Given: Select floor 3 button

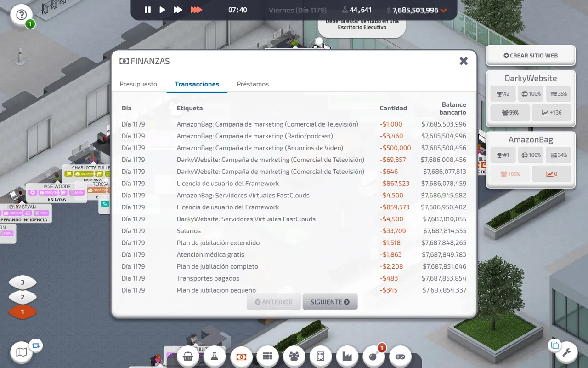Looking at the screenshot, I should pyautogui.click(x=23, y=282).
